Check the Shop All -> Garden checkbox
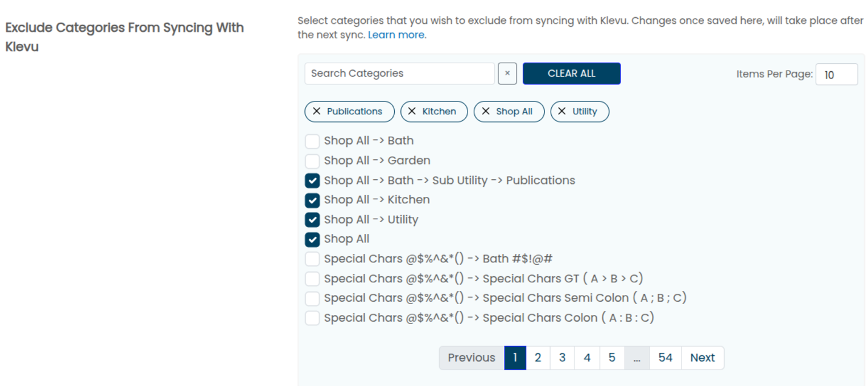 pos(312,161)
